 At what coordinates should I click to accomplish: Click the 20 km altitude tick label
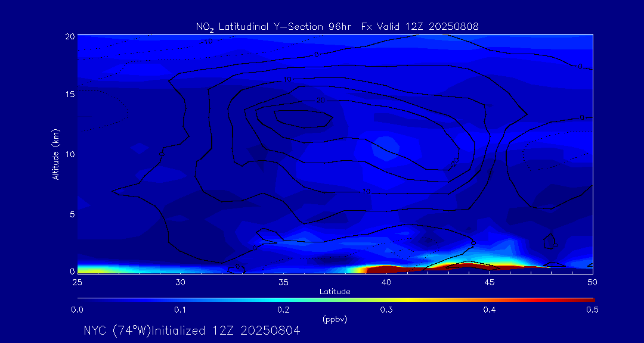(x=69, y=36)
